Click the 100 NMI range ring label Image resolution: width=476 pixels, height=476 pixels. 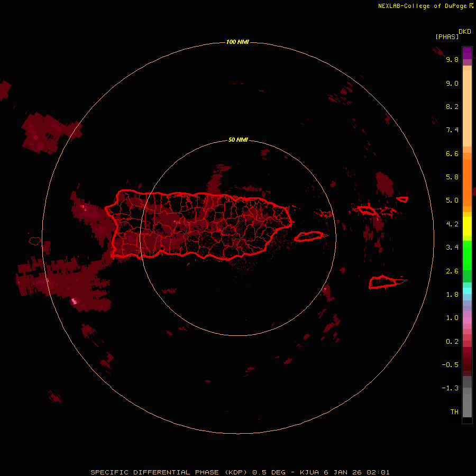[x=237, y=42]
